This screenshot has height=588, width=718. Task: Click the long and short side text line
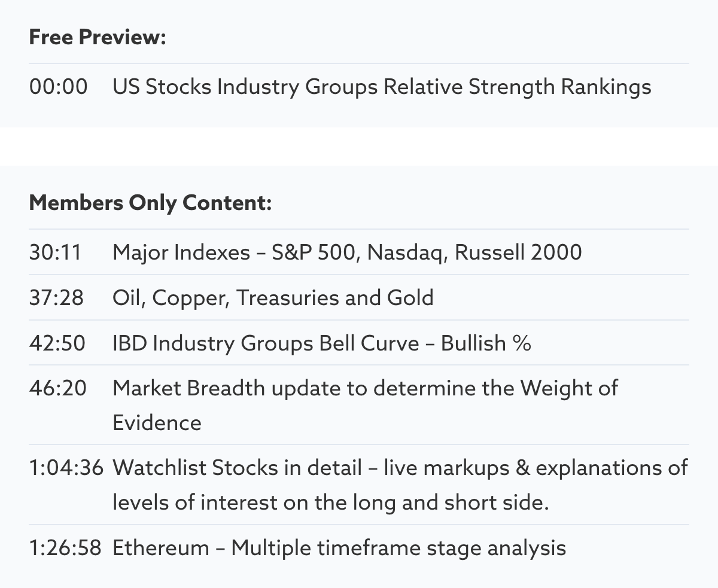[330, 502]
